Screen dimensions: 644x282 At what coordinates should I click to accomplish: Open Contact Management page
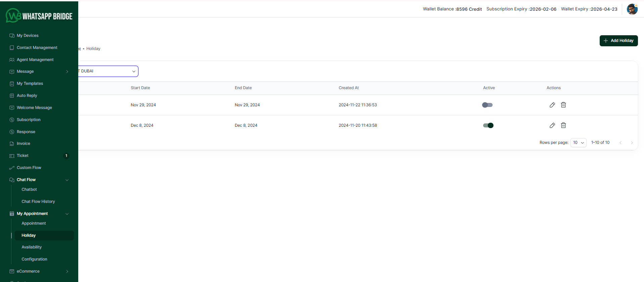(x=37, y=48)
